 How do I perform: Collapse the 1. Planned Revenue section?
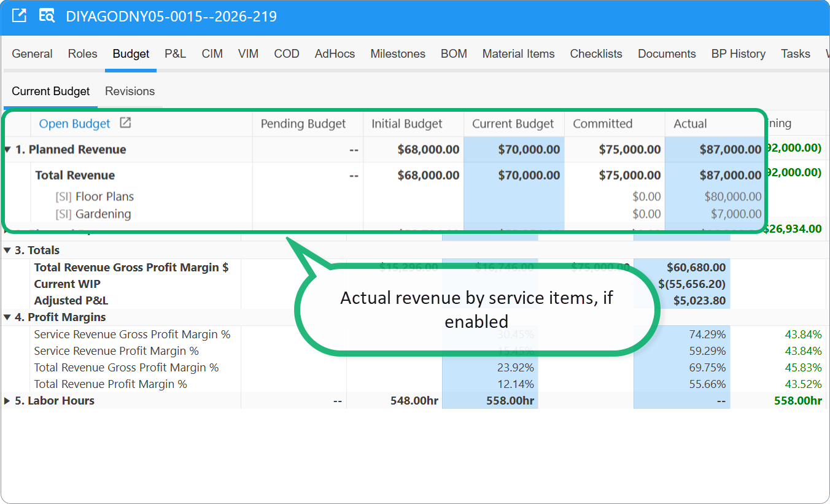click(x=7, y=150)
